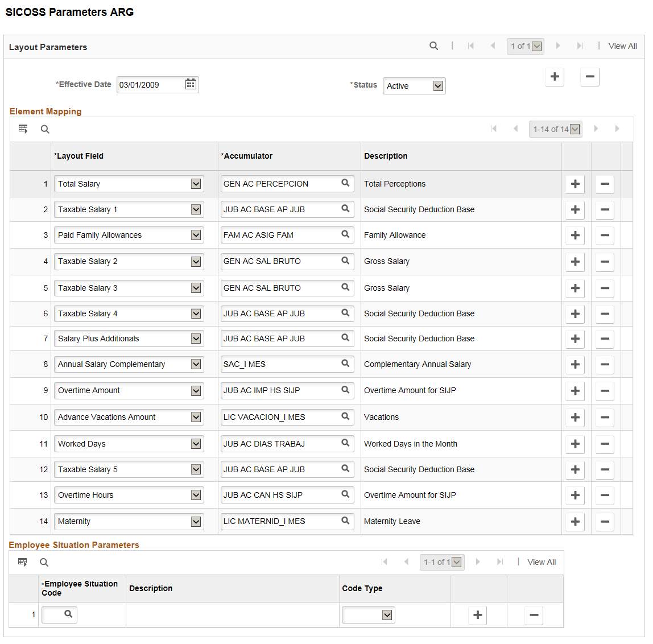Image resolution: width=653 pixels, height=644 pixels.
Task: Add new Layout Parameters effective-dated row
Action: [555, 77]
